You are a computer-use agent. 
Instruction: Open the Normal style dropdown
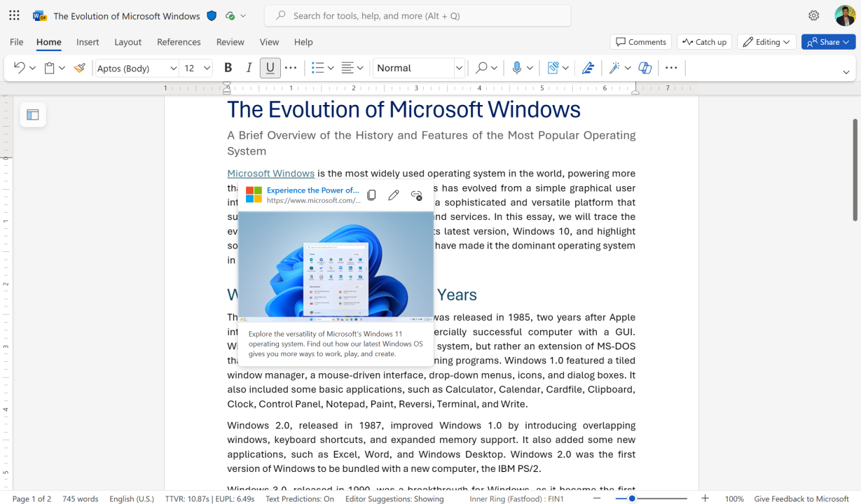coord(418,67)
